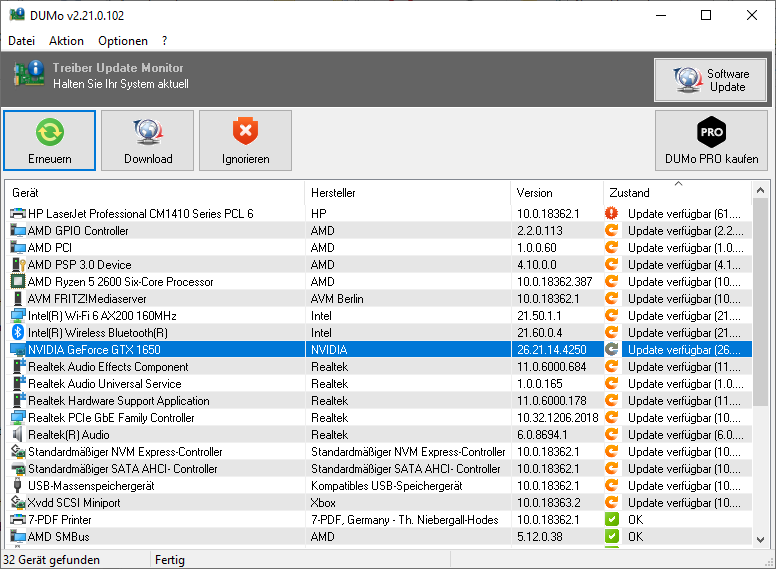This screenshot has width=776, height=569.
Task: Click the green OK checkmark for 7-PDF Printer
Action: [612, 520]
